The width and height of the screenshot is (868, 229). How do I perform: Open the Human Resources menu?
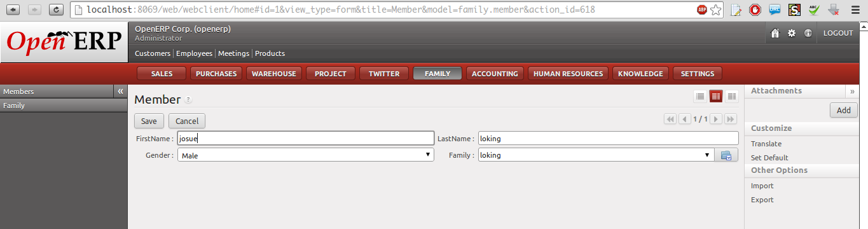[568, 74]
